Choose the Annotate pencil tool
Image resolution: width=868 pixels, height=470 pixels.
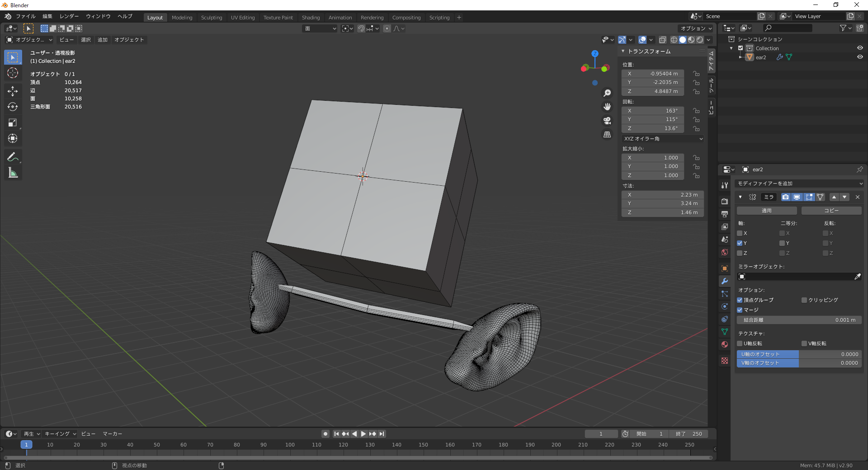pos(13,157)
